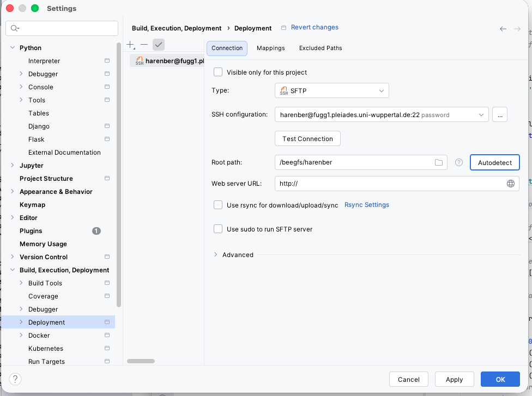This screenshot has width=532, height=396.
Task: Click the remove server minus icon
Action: (144, 45)
